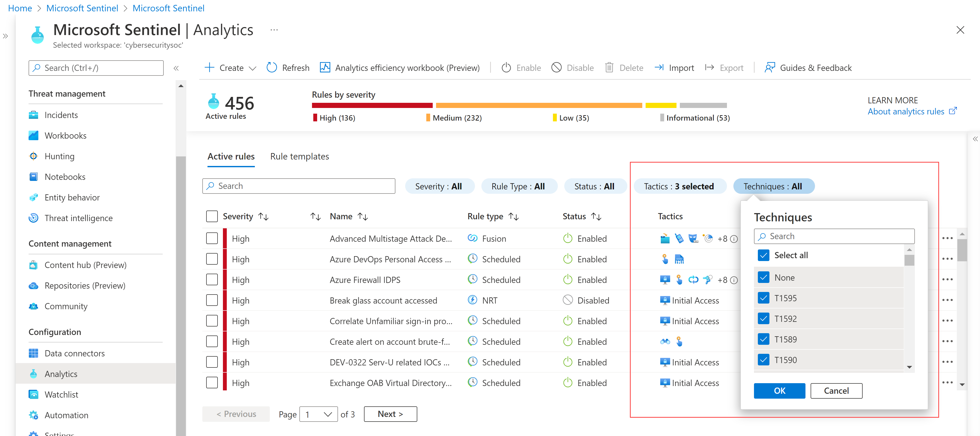The image size is (980, 436).
Task: Click Import in the toolbar
Action: tap(674, 68)
